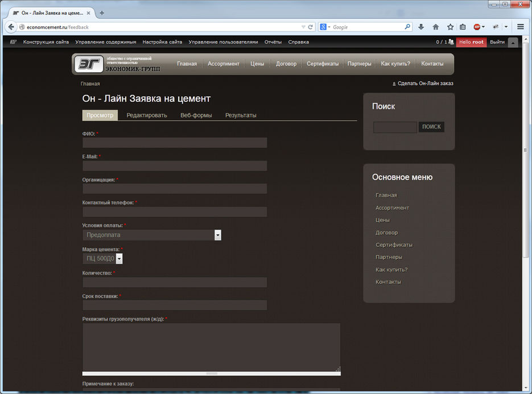Image resolution: width=532 pixels, height=394 pixels.
Task: Open Главная in Основное меню sidebar
Action: [x=386, y=196]
